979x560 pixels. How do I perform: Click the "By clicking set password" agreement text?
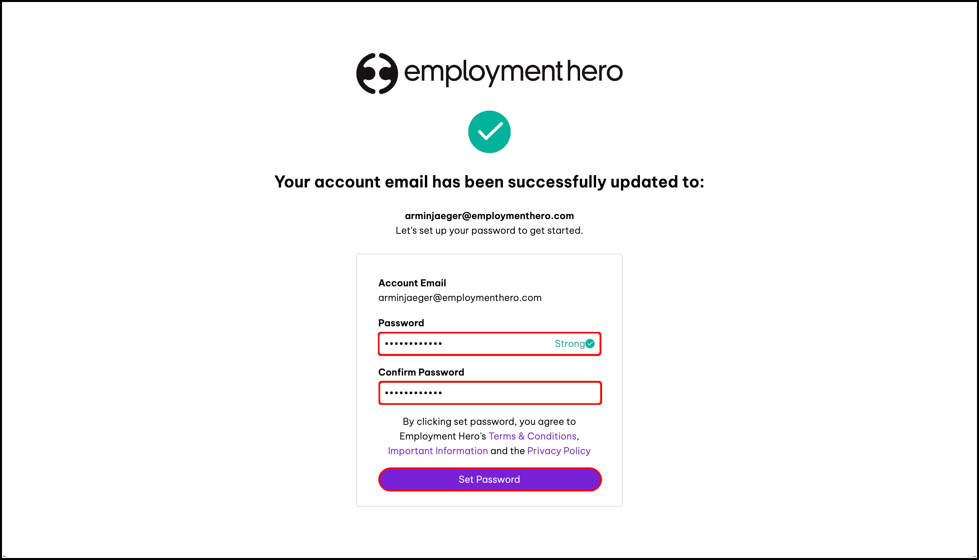click(489, 421)
